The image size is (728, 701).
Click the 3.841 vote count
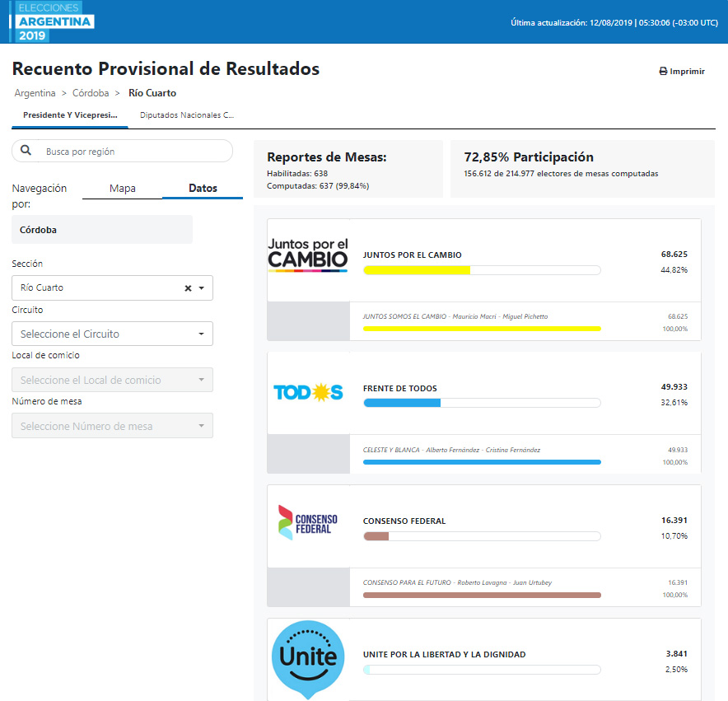pyautogui.click(x=676, y=653)
